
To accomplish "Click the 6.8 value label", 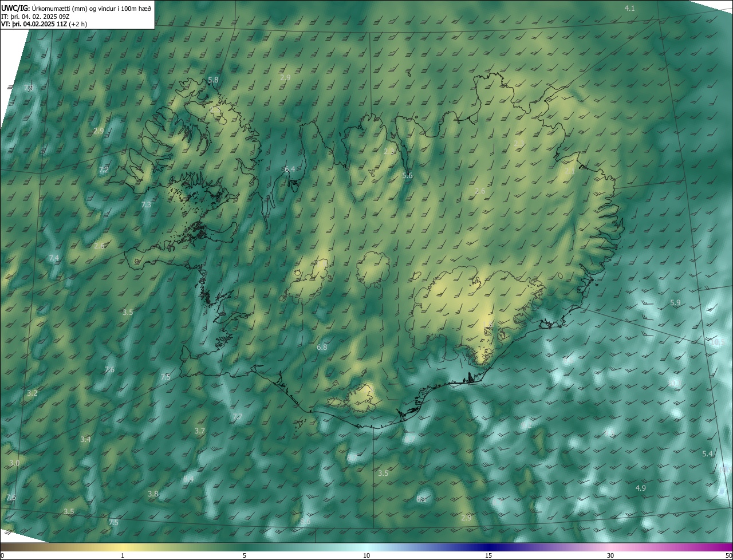I will [x=322, y=347].
